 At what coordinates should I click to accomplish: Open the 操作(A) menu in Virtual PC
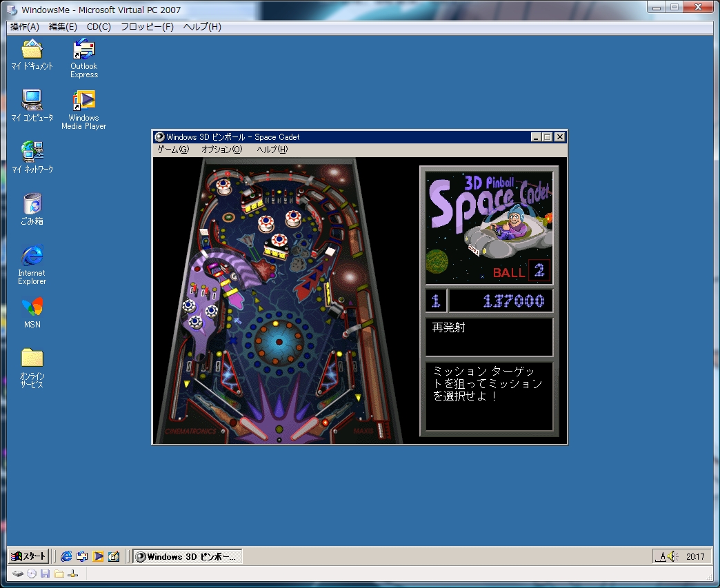point(25,27)
